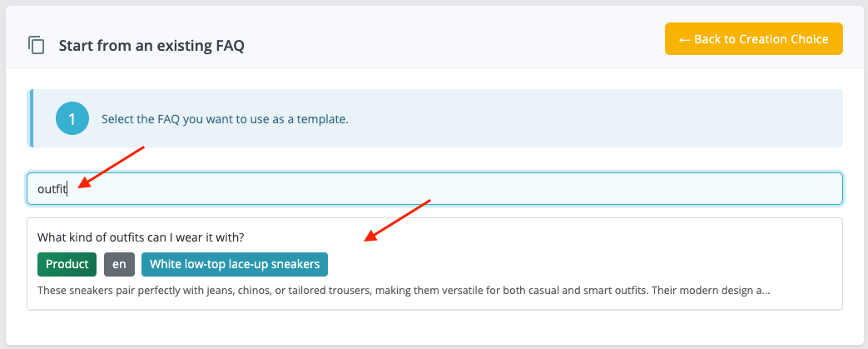Click the blue accent bar on the instruction banner
This screenshot has height=349, width=868.
coord(31,118)
